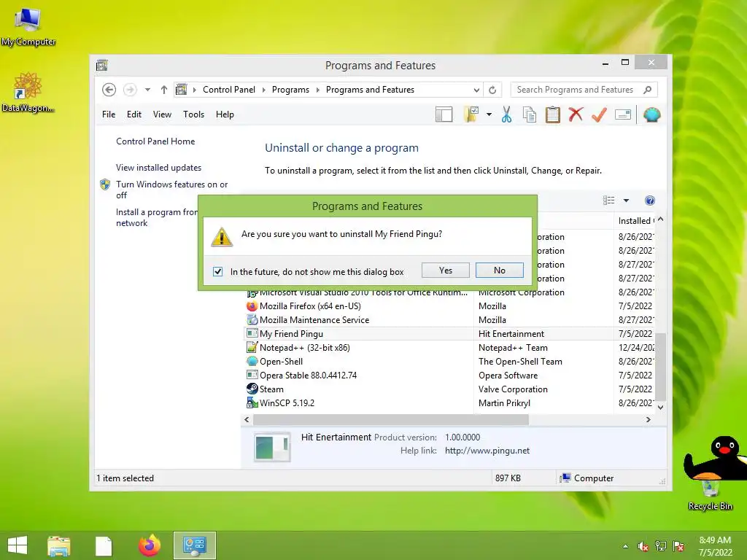Select Notepad++ (32-bit x86) row

tap(449, 348)
